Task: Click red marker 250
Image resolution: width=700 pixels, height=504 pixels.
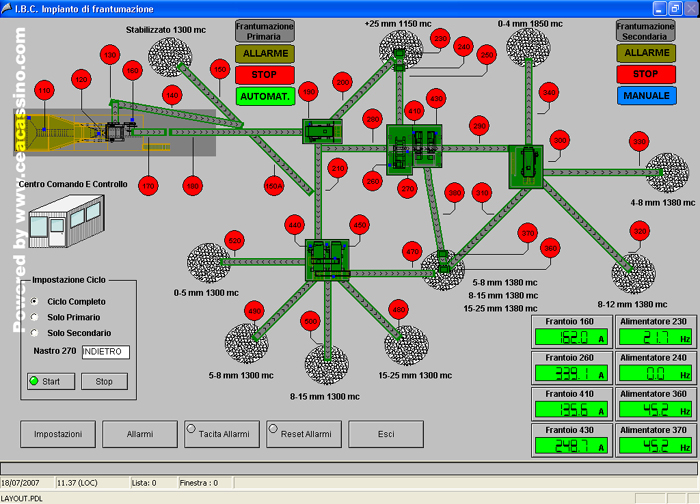Action: pyautogui.click(x=487, y=55)
